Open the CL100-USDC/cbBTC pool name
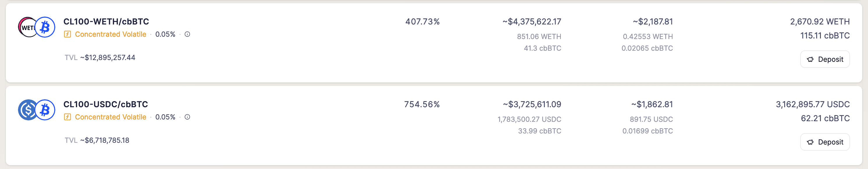 106,104
